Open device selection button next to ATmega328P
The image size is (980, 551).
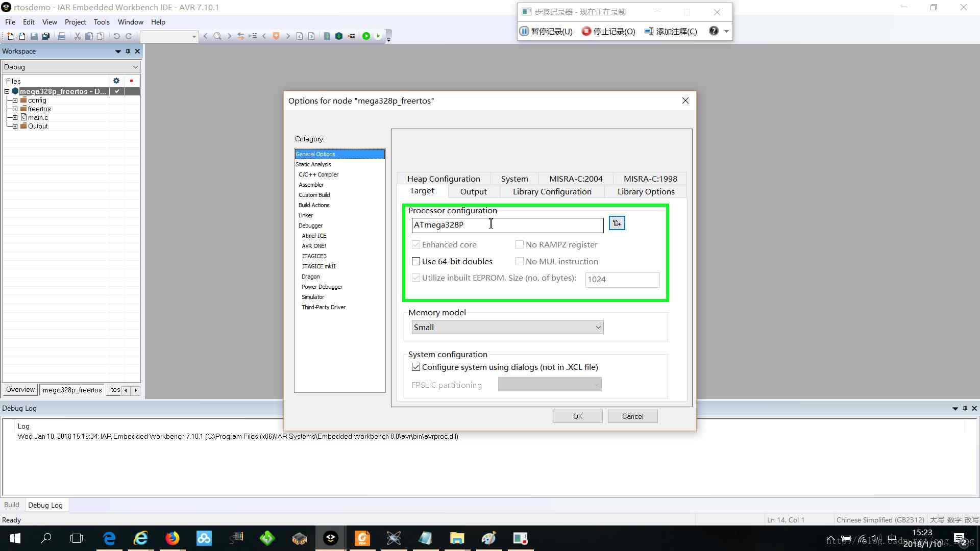[617, 223]
